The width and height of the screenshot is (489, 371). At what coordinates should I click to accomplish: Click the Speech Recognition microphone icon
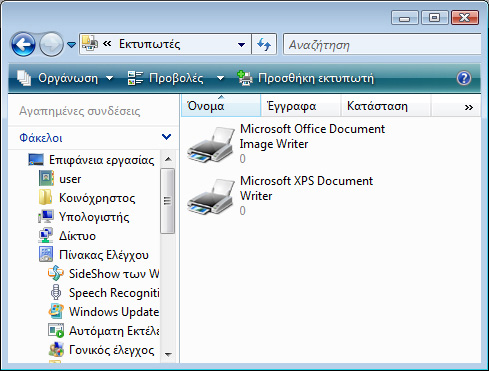pos(56,292)
